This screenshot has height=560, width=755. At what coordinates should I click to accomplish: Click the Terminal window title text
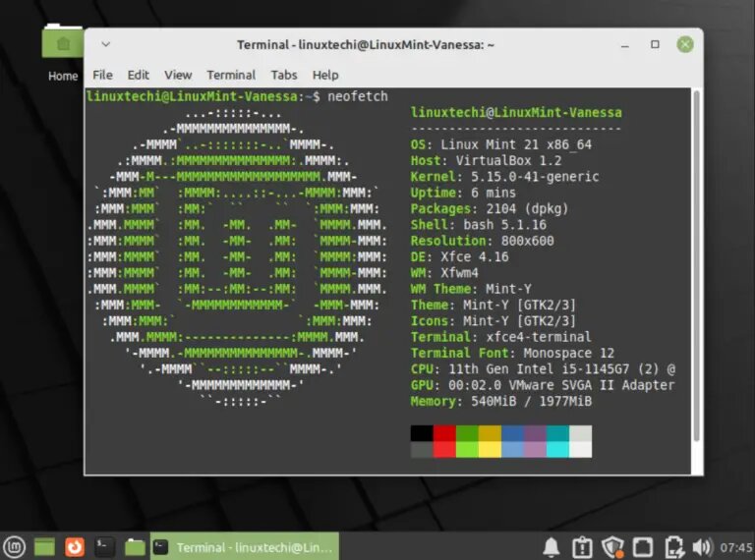(366, 45)
